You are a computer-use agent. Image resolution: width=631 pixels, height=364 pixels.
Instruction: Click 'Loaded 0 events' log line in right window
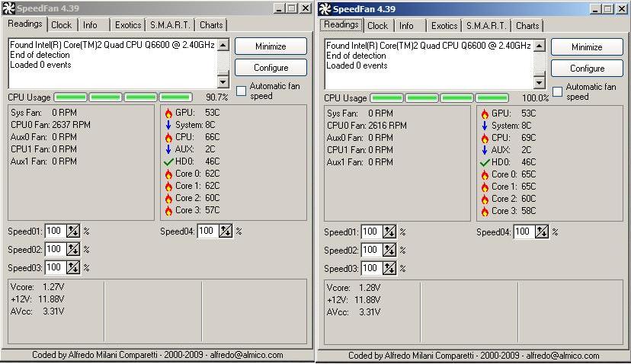(357, 65)
